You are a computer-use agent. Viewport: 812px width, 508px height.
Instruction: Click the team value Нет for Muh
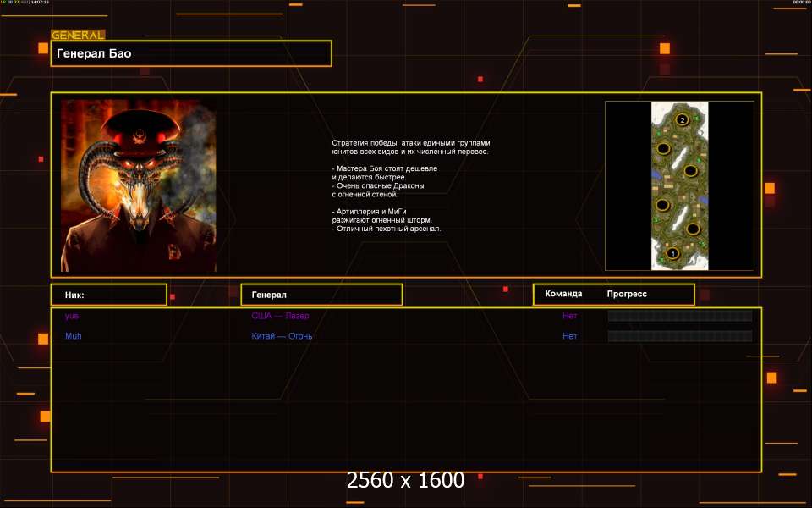pos(570,336)
